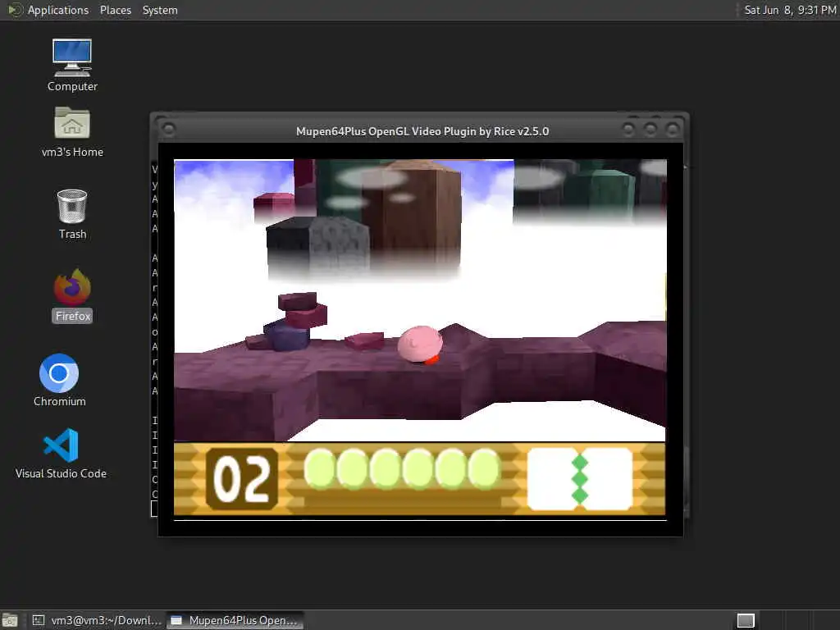Image resolution: width=840 pixels, height=630 pixels.
Task: Open the Trash desktop icon
Action: 72,214
